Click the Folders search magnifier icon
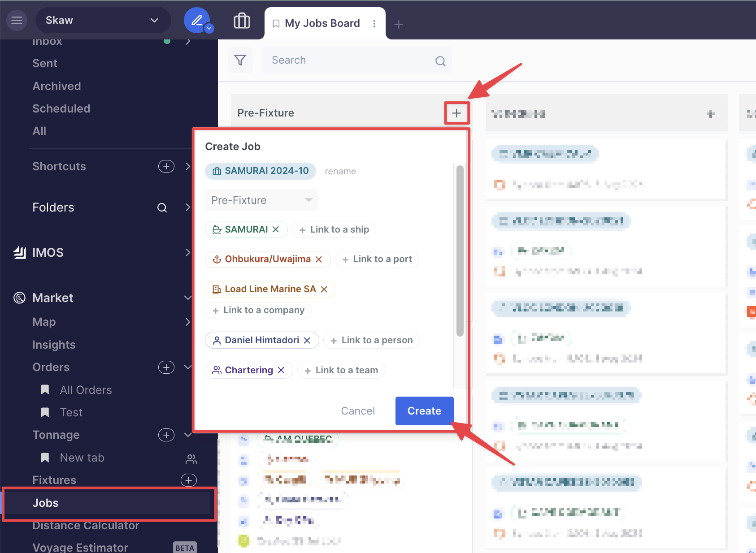Image resolution: width=756 pixels, height=553 pixels. point(162,207)
